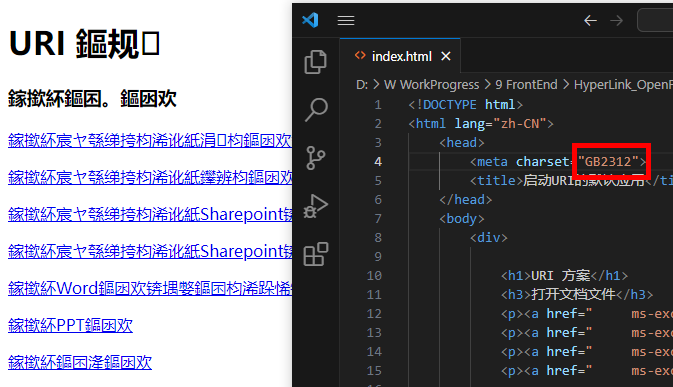Open the last garbled link below PPT
The height and width of the screenshot is (387, 673).
[x=80, y=362]
